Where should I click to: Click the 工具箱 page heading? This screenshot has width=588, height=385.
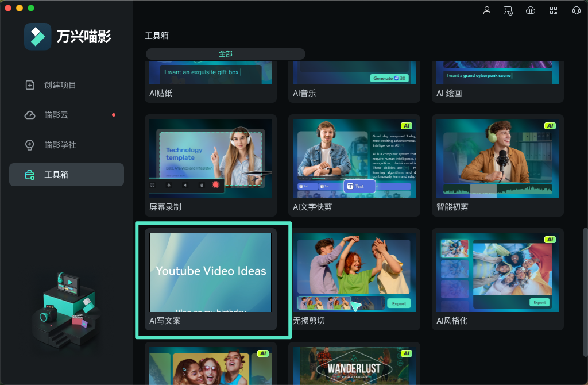pos(157,36)
